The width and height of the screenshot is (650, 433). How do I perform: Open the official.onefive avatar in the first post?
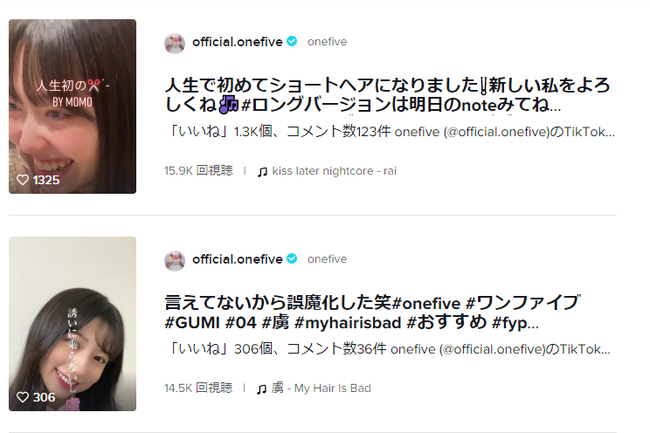tap(175, 43)
